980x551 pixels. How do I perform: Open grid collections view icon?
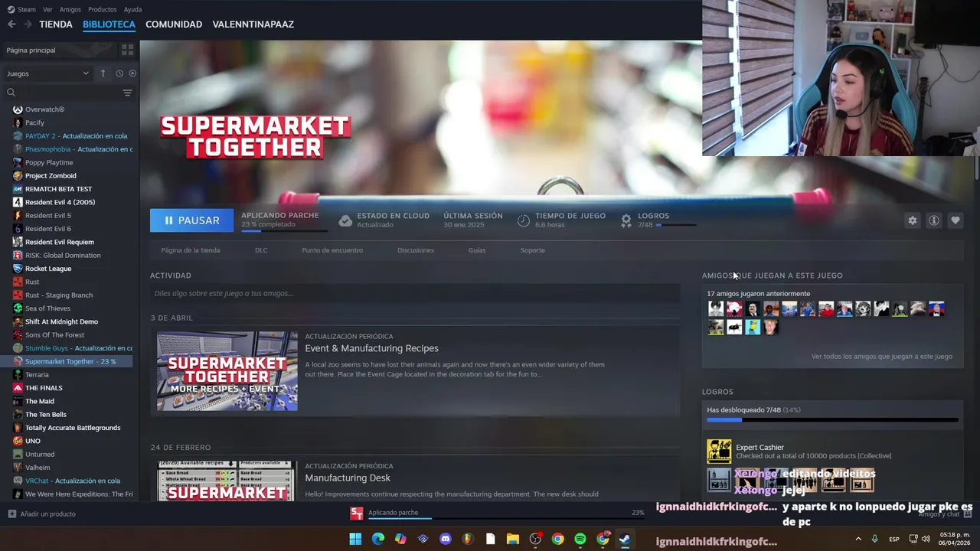point(127,50)
